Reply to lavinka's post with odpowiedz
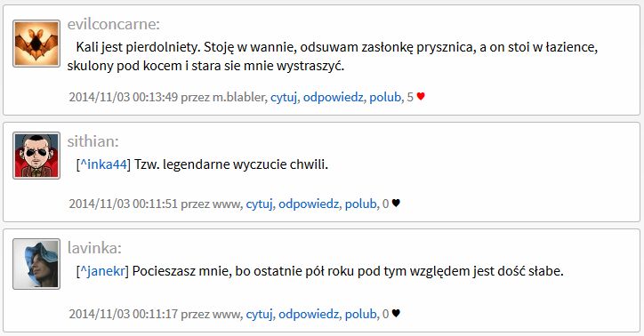Screen dimensions: 644x336 [309, 315]
